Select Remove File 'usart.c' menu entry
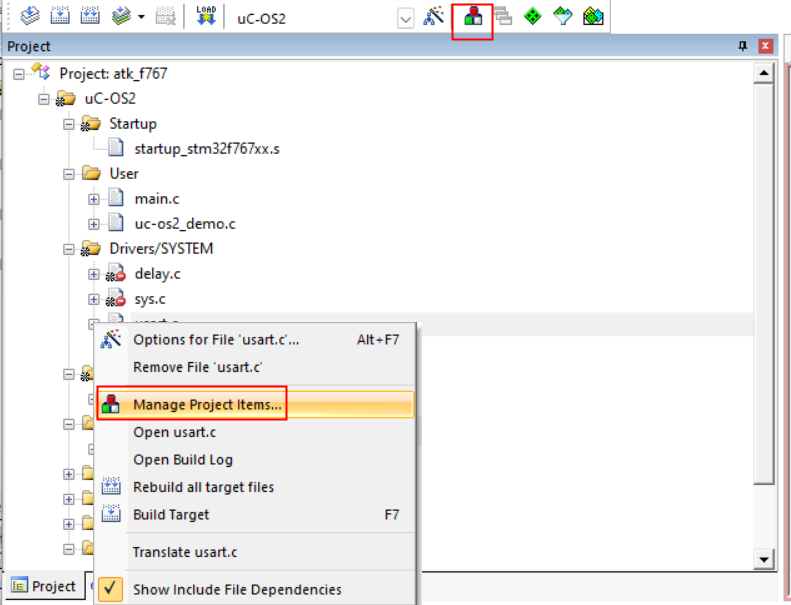791x605 pixels. pos(197,367)
